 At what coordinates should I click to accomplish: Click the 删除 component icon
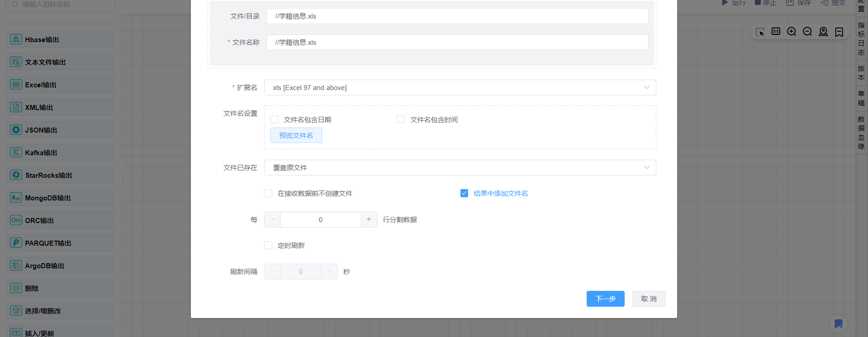tap(16, 288)
